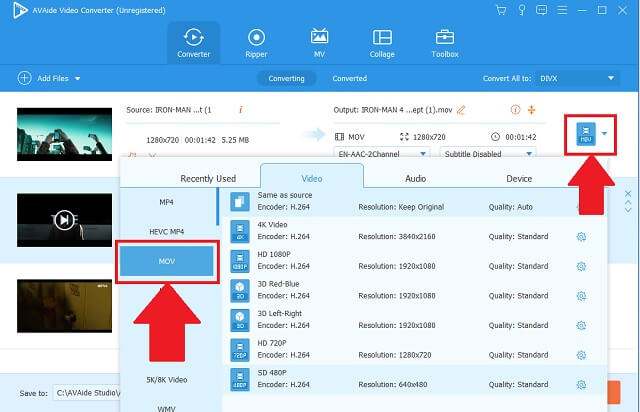Switch to the Device format tab

519,178
